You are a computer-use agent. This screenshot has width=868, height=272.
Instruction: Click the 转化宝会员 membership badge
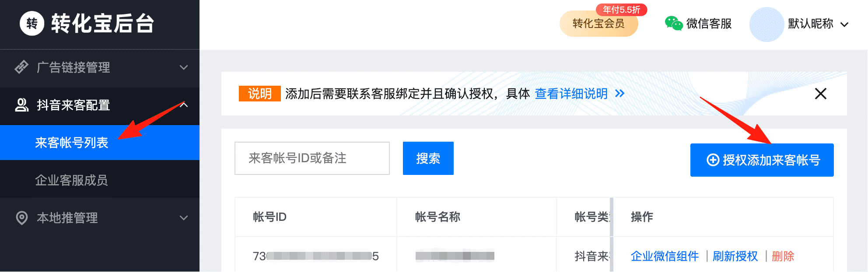[598, 24]
